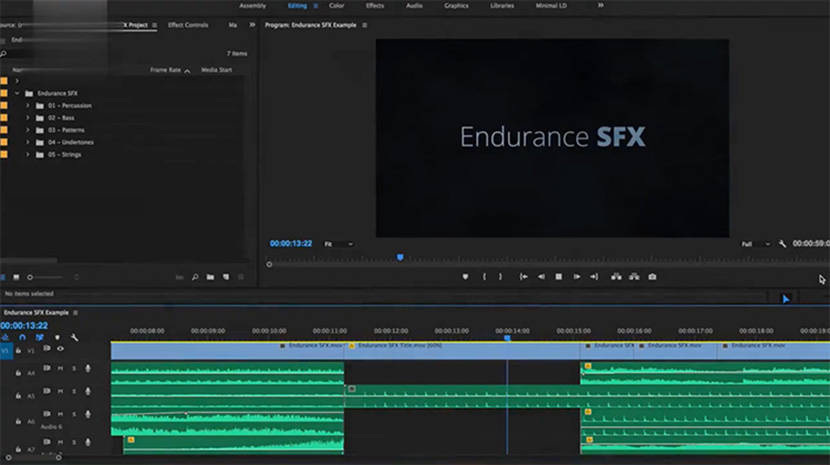
Task: Open Program monitor panel menu
Action: (365, 25)
